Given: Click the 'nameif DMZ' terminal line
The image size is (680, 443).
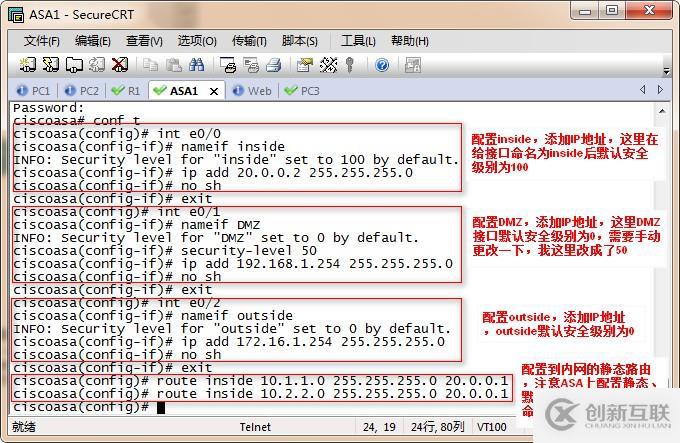Looking at the screenshot, I should pyautogui.click(x=137, y=225).
